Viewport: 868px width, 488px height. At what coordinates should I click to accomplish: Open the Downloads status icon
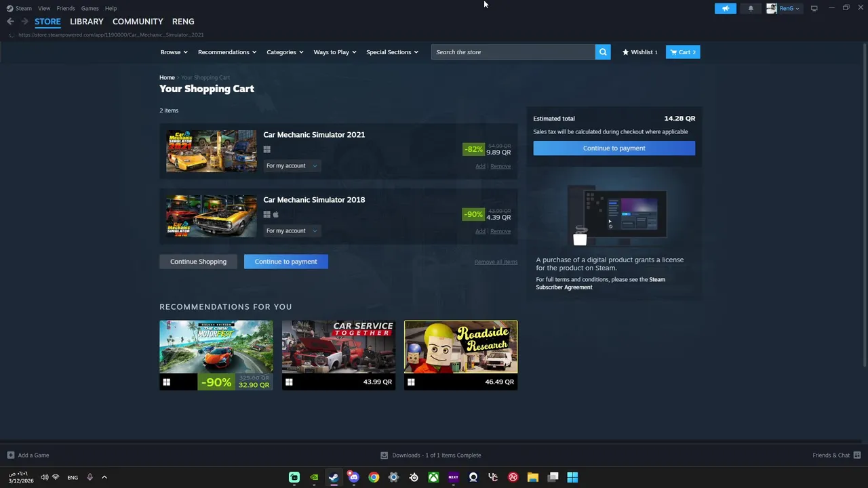click(x=384, y=455)
